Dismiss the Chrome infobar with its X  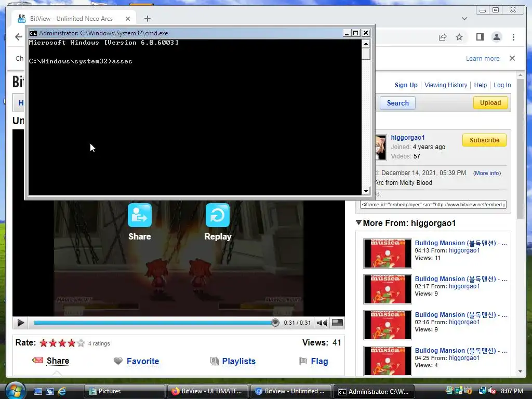(512, 58)
